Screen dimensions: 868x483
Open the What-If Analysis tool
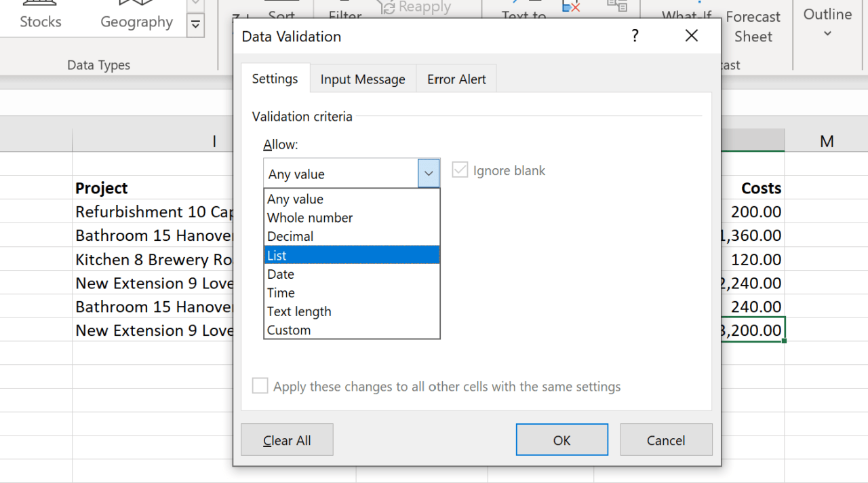tap(686, 12)
